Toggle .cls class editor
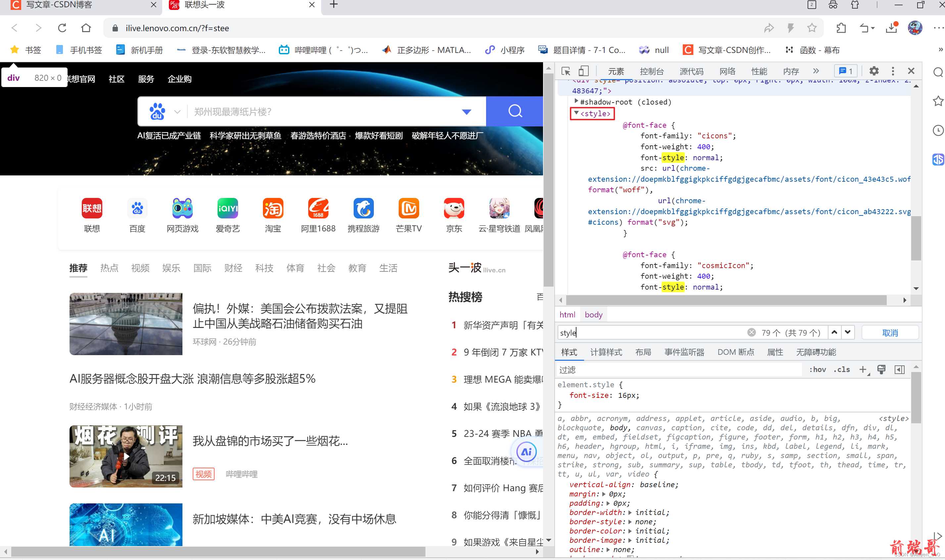This screenshot has width=945, height=560. coord(842,369)
